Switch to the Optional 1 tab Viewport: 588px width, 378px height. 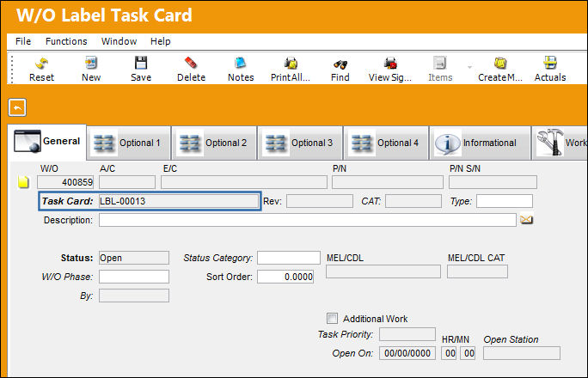click(129, 143)
